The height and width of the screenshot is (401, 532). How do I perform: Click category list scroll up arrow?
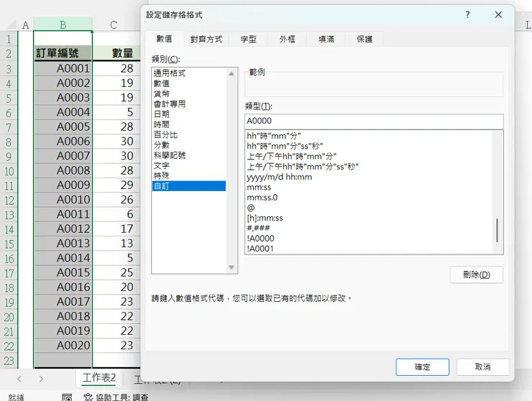pyautogui.click(x=231, y=73)
